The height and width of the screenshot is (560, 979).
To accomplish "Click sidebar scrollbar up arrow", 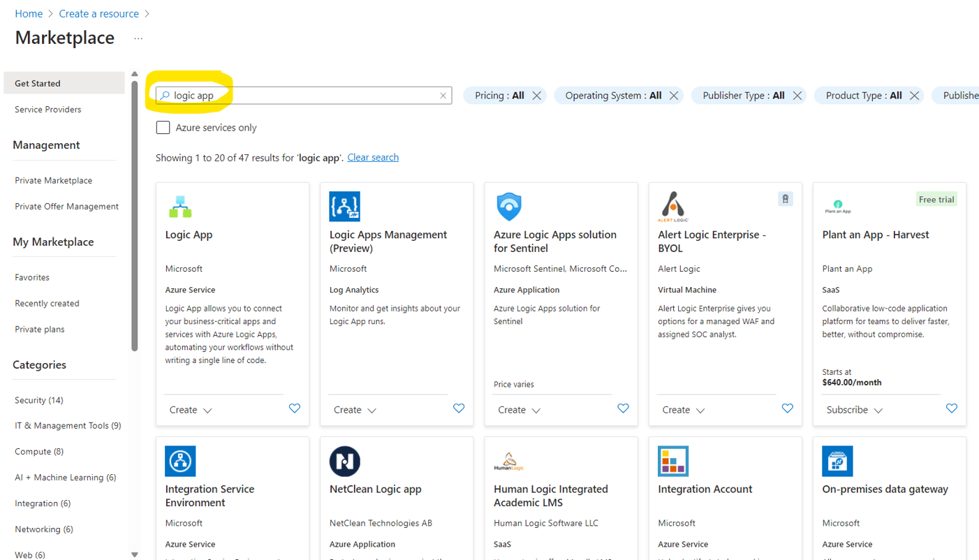I will (x=135, y=74).
